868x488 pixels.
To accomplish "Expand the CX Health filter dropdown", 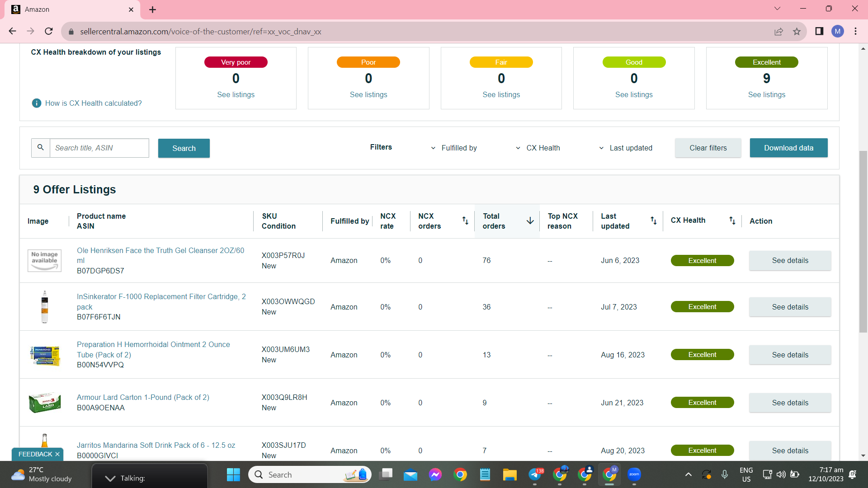I will point(538,148).
